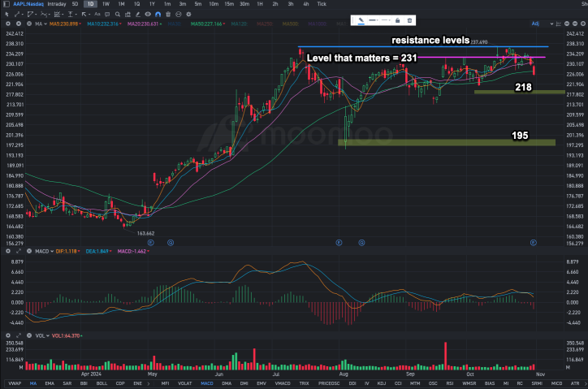The height and width of the screenshot is (389, 588).
Task: Open the chart statistics tool icon
Action: pyautogui.click(x=128, y=15)
